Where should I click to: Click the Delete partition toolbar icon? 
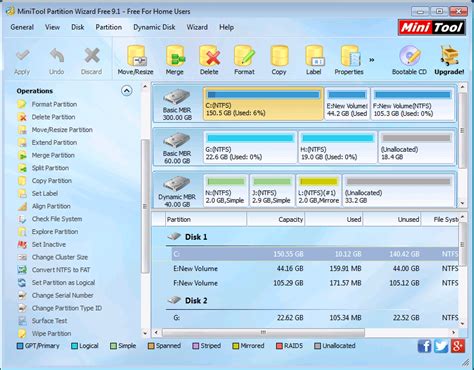(x=209, y=60)
